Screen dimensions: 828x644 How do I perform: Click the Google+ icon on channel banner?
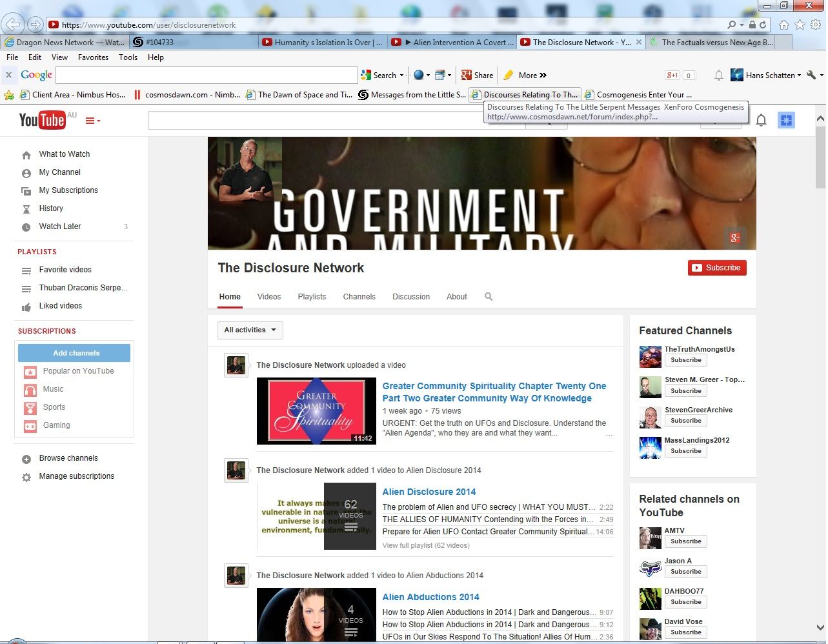pyautogui.click(x=735, y=237)
